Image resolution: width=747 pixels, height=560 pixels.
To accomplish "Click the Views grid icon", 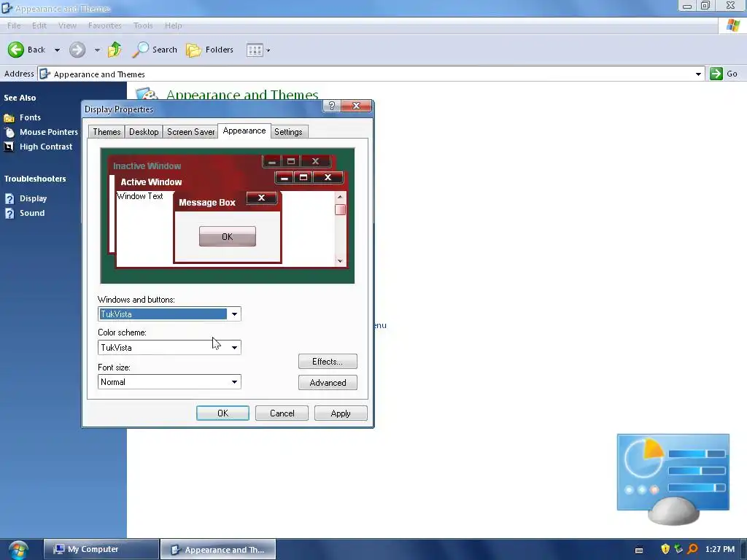I will tap(255, 50).
